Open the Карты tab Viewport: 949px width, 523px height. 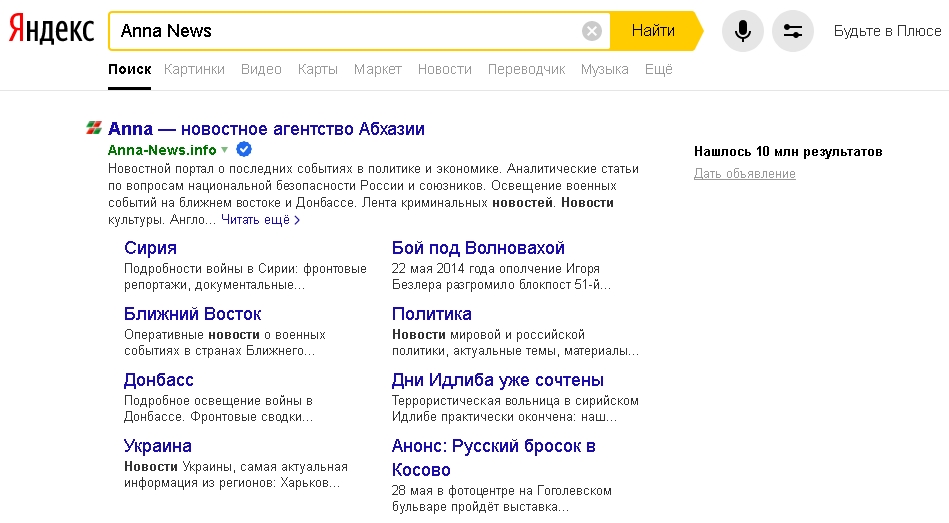(x=318, y=70)
